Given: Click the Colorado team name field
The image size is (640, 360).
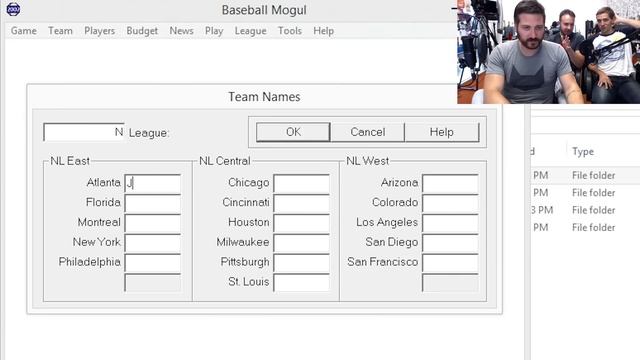Looking at the screenshot, I should pyautogui.click(x=450, y=203).
